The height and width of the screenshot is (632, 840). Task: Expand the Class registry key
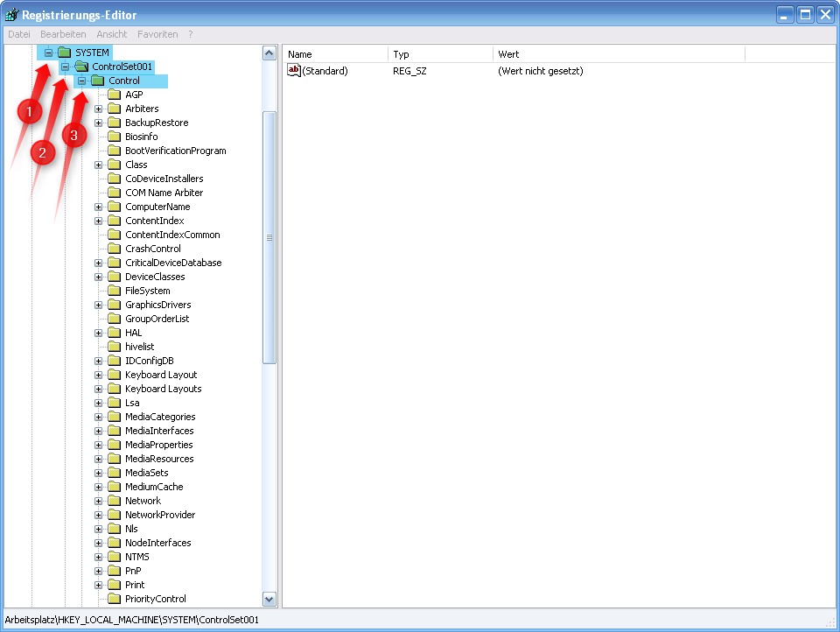[98, 164]
